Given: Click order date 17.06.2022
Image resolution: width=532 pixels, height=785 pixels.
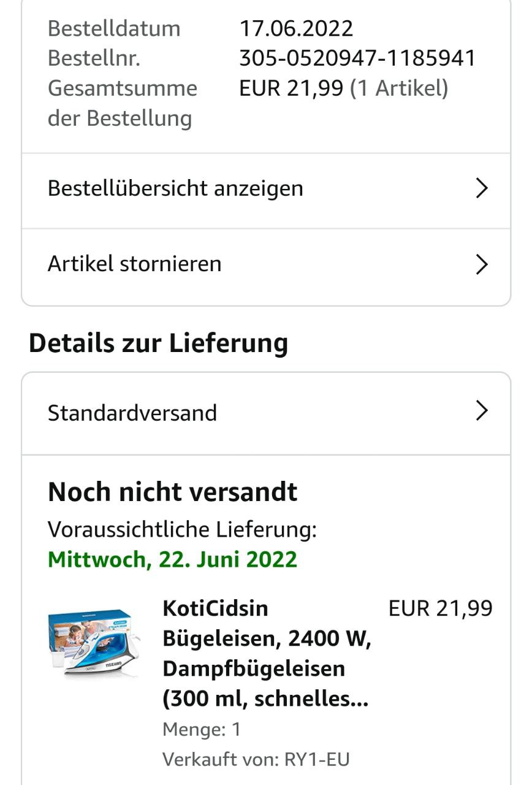Looking at the screenshot, I should click(x=296, y=28).
